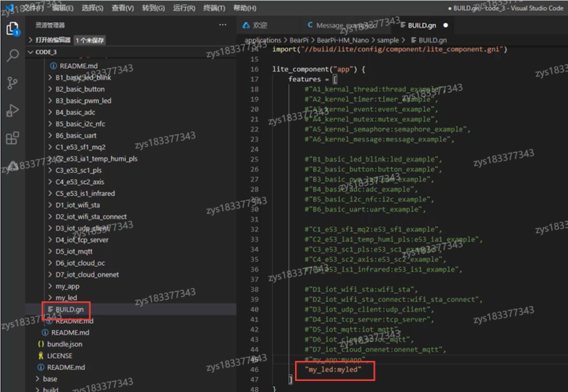
Task: Expand the my_led folder
Action: (x=66, y=298)
